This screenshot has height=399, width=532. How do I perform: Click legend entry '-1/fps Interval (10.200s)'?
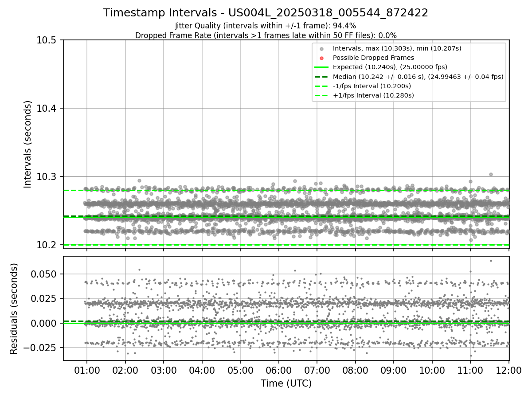point(372,86)
